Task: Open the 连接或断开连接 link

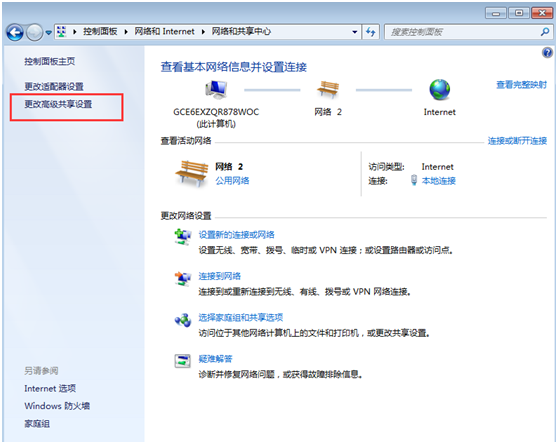Action: click(x=517, y=141)
